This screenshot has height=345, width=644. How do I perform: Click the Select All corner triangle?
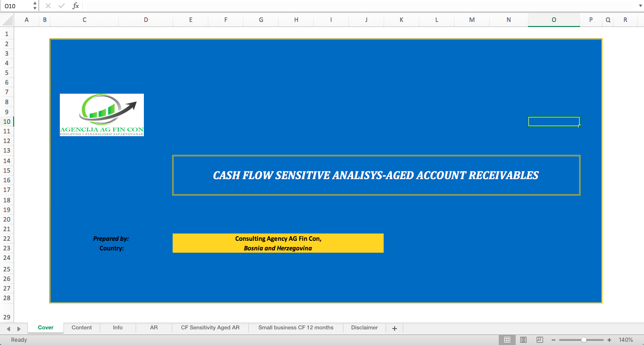(7, 20)
